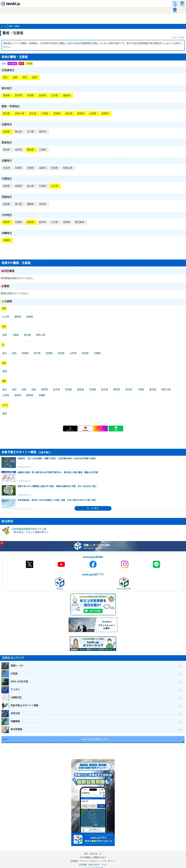Click the gradient Instagram button below 注意報 lists

[101, 428]
